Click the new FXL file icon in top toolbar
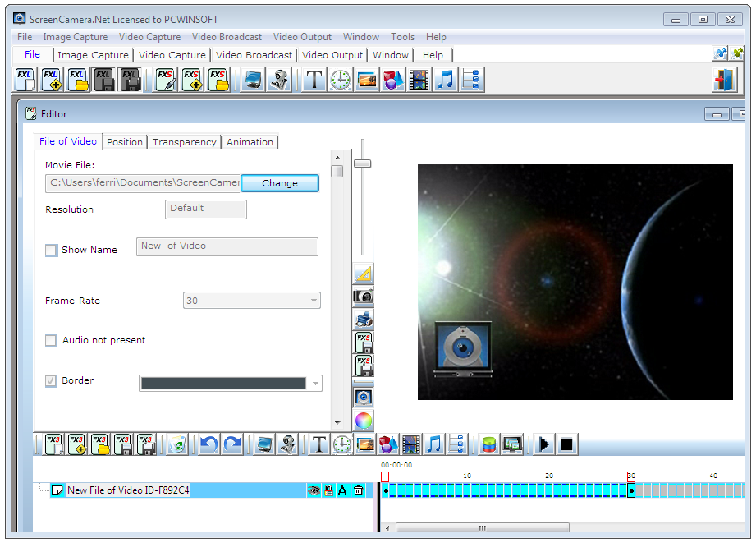Viewport: 756px width, 543px height. [25, 80]
